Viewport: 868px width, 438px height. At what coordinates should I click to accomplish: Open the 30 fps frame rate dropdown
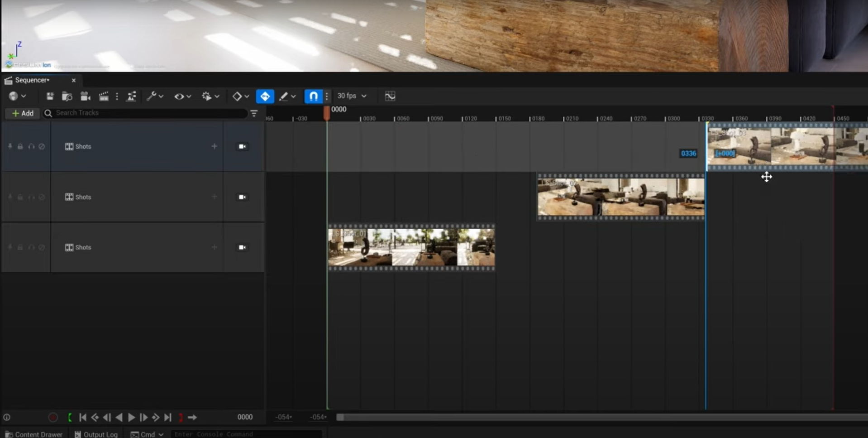(352, 96)
